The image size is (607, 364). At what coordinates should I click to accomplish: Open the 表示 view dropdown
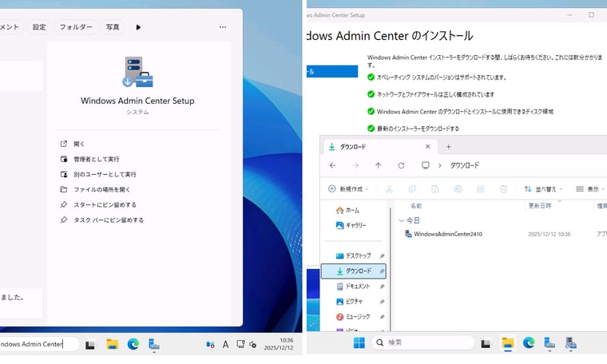(590, 188)
